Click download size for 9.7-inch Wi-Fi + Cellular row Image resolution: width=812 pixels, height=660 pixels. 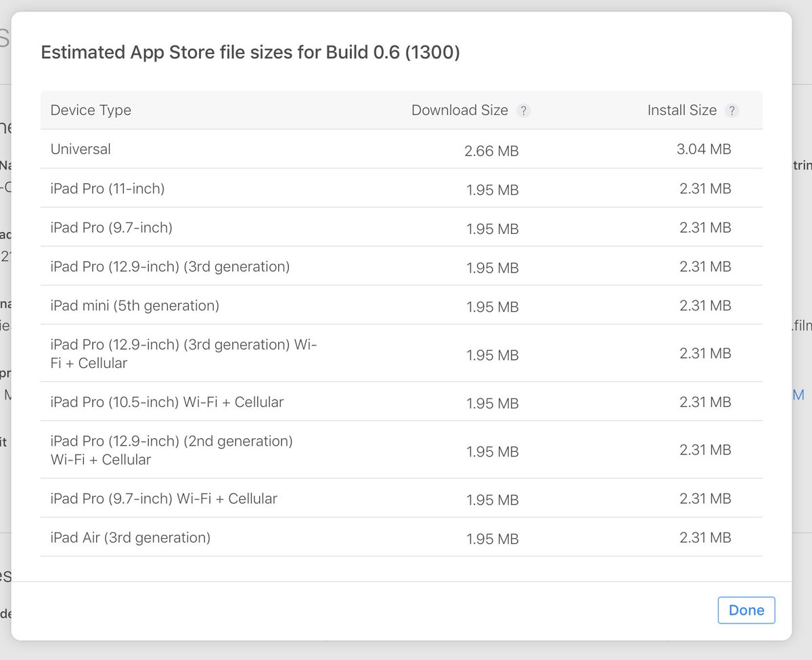(493, 500)
